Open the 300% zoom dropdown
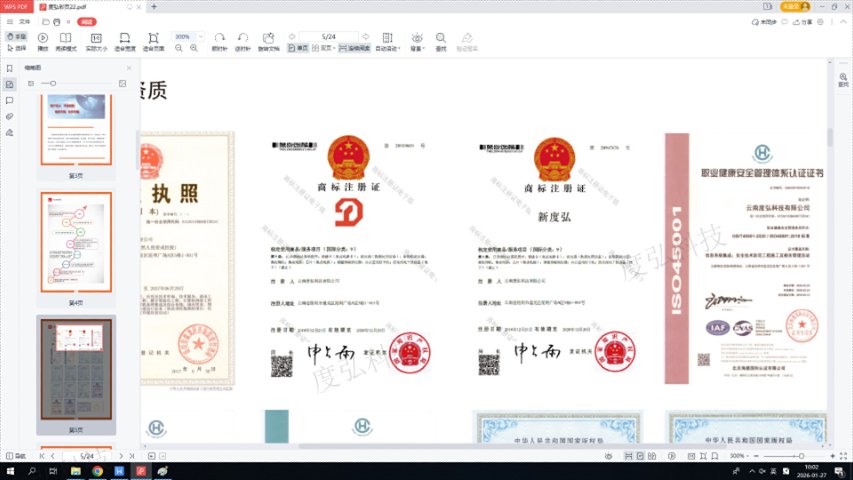Viewport: 853px width, 480px height. coord(201,36)
